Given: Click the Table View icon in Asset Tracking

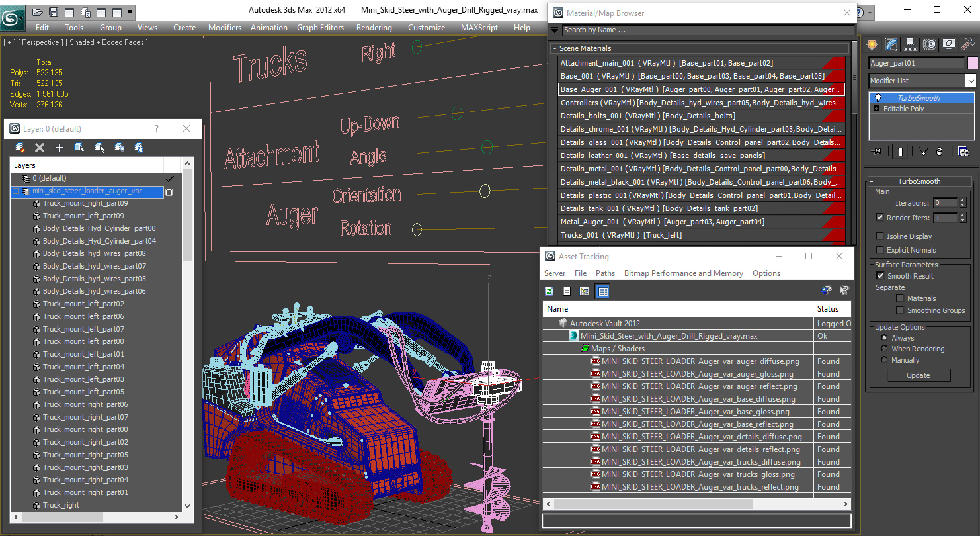Looking at the screenshot, I should (602, 291).
